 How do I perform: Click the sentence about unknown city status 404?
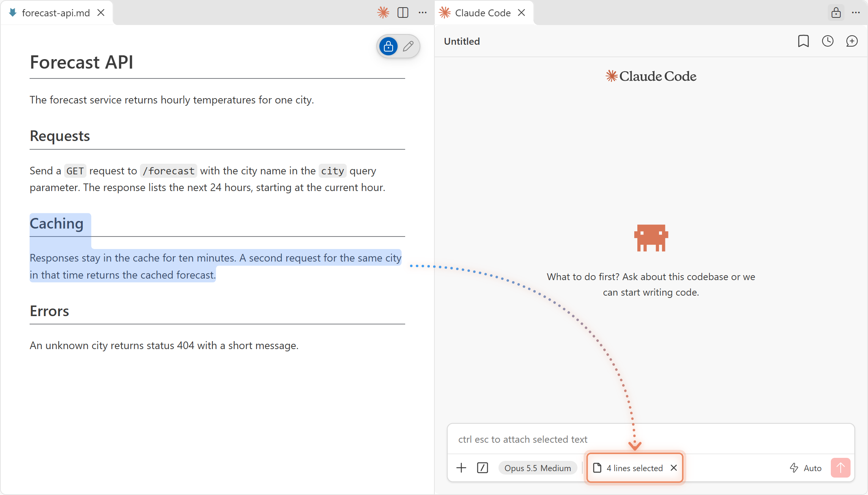point(164,346)
